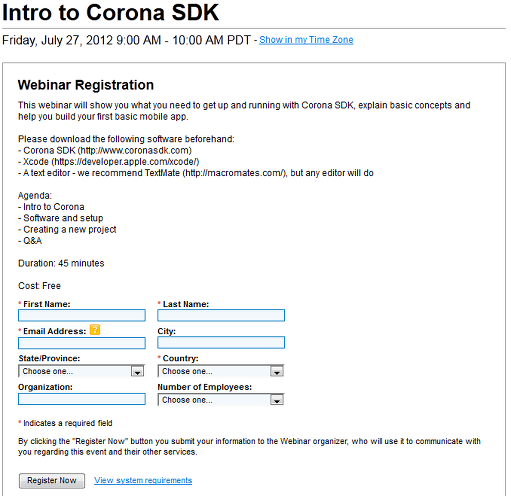This screenshot has height=496, width=511.
Task: Click the Xcode download URL line
Action: tap(109, 162)
